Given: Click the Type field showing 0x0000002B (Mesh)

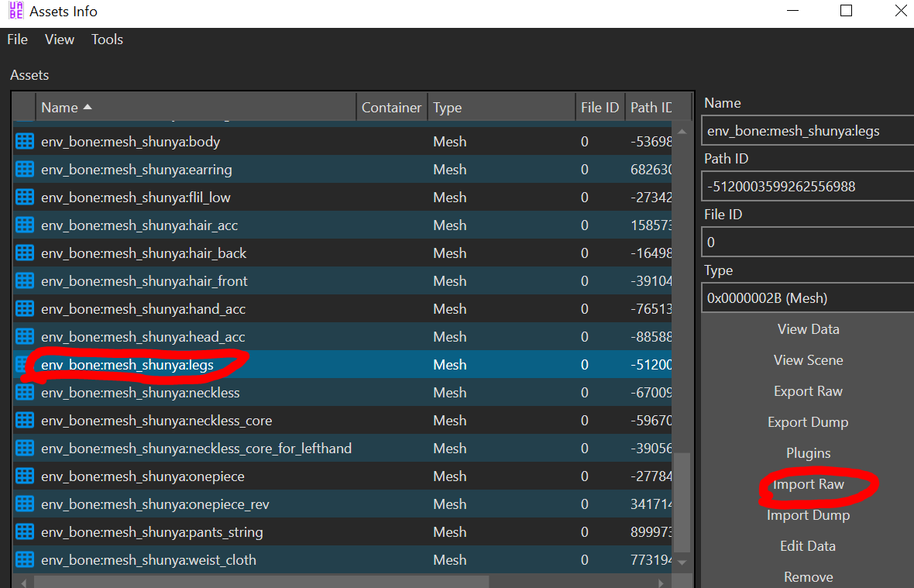Looking at the screenshot, I should point(808,298).
